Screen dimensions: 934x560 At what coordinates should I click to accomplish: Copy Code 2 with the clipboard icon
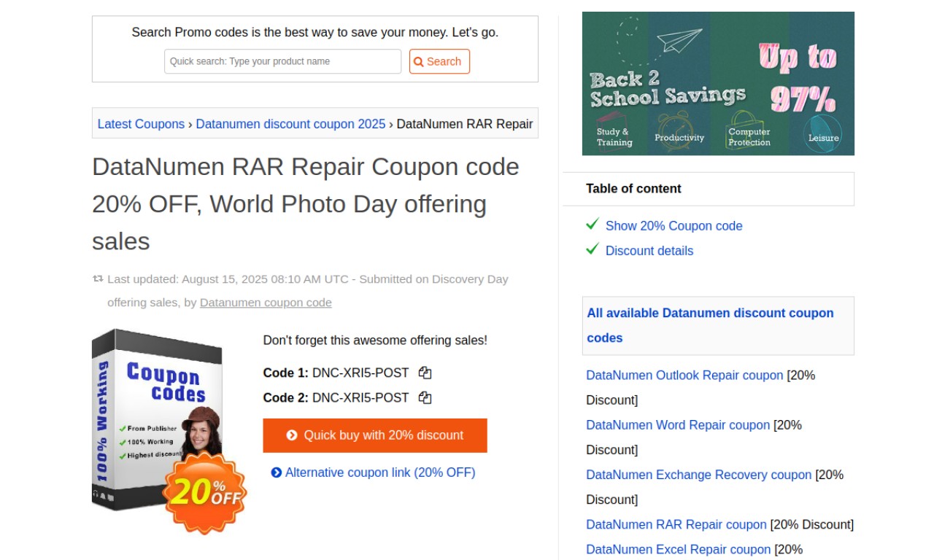(x=425, y=397)
